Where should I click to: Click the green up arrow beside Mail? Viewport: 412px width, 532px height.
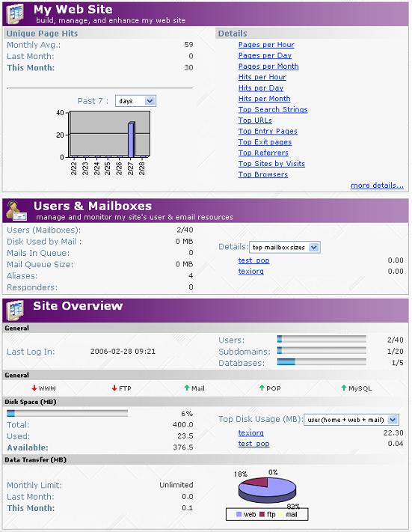pos(186,388)
